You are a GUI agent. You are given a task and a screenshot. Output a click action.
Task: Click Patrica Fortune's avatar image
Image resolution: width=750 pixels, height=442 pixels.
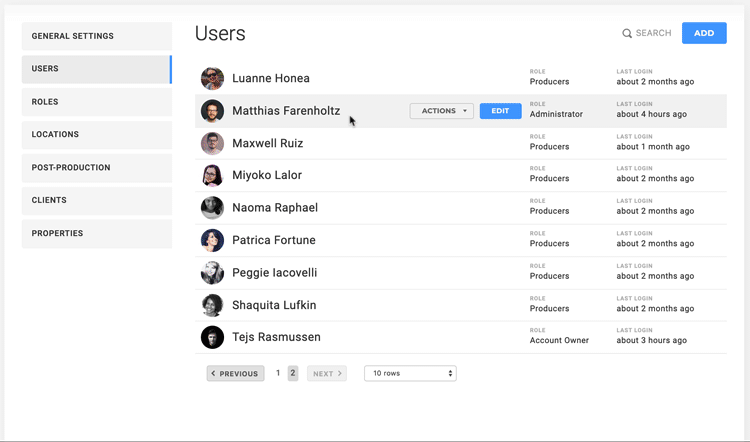tap(212, 240)
